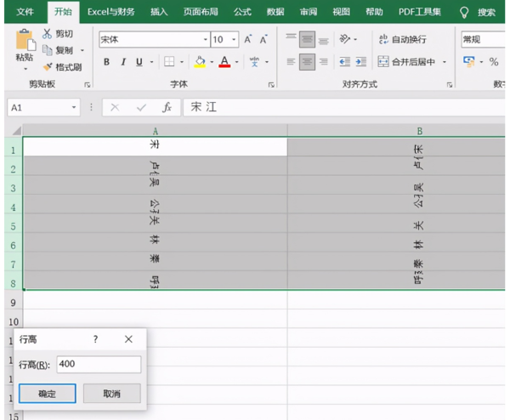Click the cancel X icon in formula bar
Image resolution: width=527 pixels, height=420 pixels.
pyautogui.click(x=115, y=108)
